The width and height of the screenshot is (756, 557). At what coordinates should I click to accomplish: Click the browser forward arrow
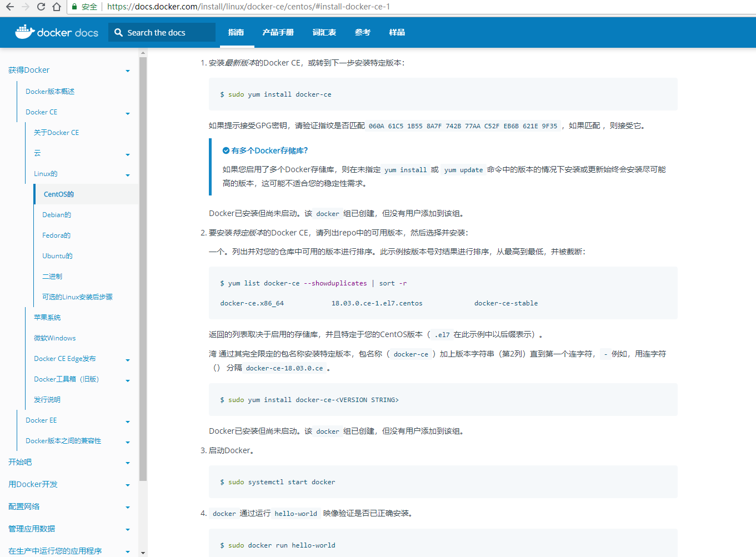click(x=25, y=7)
